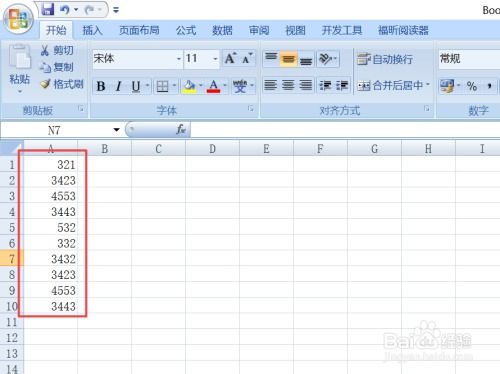The height and width of the screenshot is (374, 500).
Task: Increase the font size
Action: click(230, 58)
